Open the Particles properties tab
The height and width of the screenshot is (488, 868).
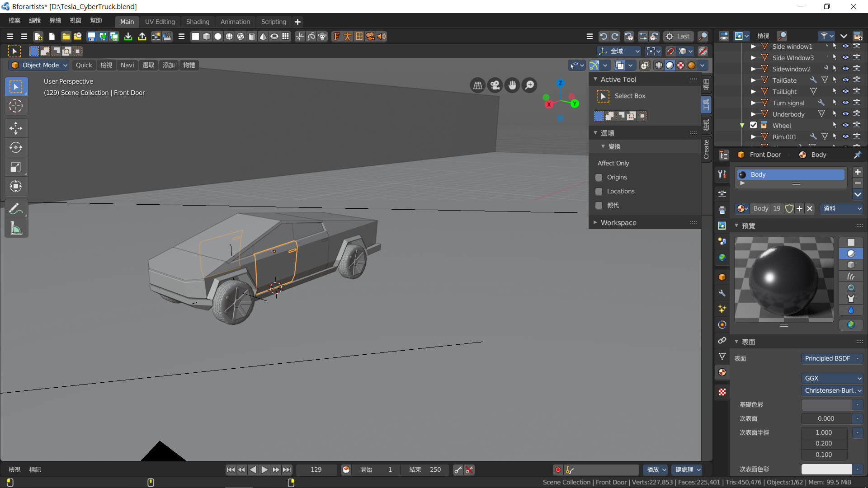coord(722,309)
